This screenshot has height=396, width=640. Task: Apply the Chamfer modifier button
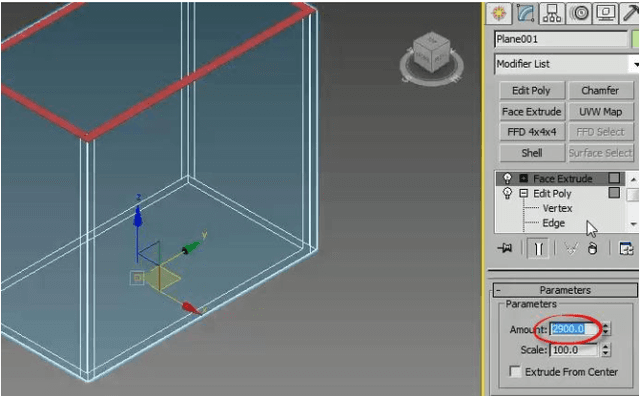tap(600, 90)
